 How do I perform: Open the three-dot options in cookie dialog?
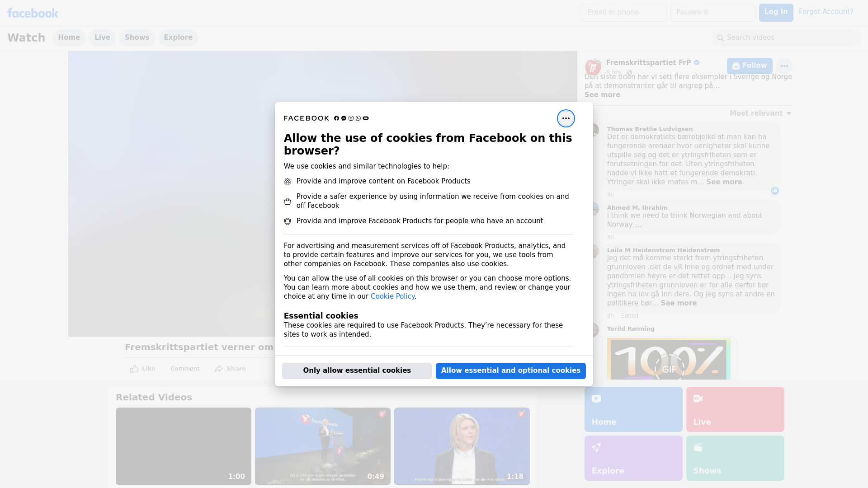(x=566, y=118)
